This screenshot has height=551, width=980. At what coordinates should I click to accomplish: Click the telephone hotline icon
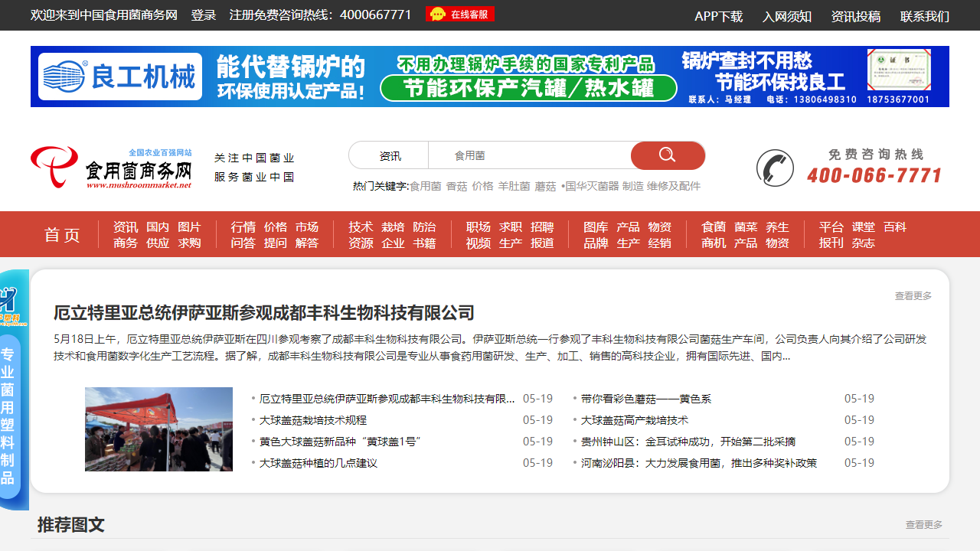click(775, 168)
